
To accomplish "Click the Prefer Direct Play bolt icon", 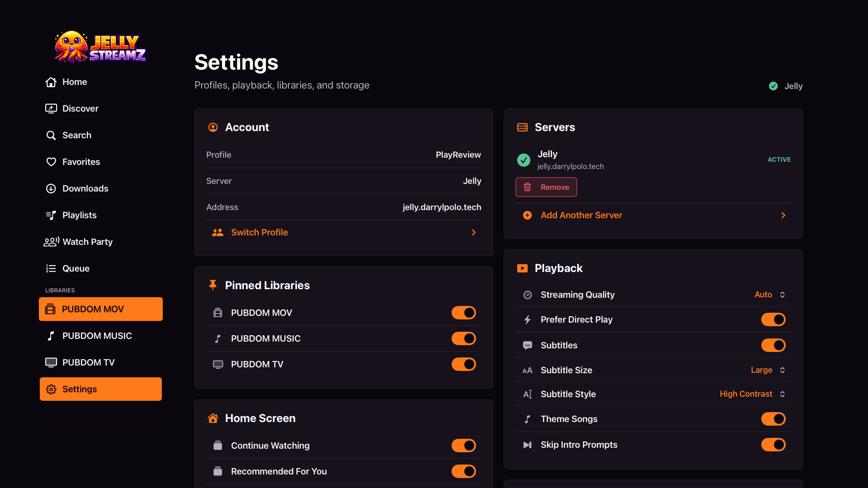I will click(x=528, y=319).
